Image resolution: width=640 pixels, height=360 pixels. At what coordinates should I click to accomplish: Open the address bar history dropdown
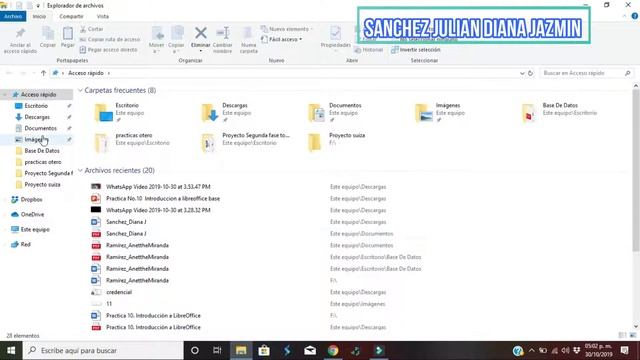click(x=522, y=73)
